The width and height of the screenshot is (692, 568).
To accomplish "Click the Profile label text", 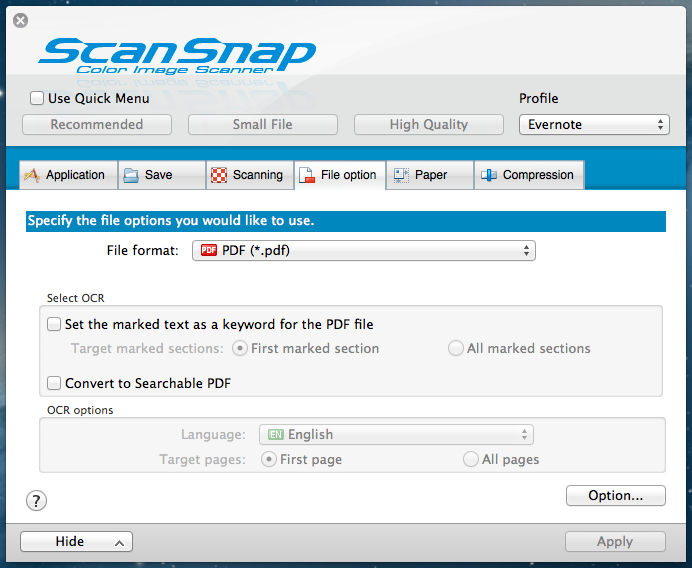I will point(538,98).
